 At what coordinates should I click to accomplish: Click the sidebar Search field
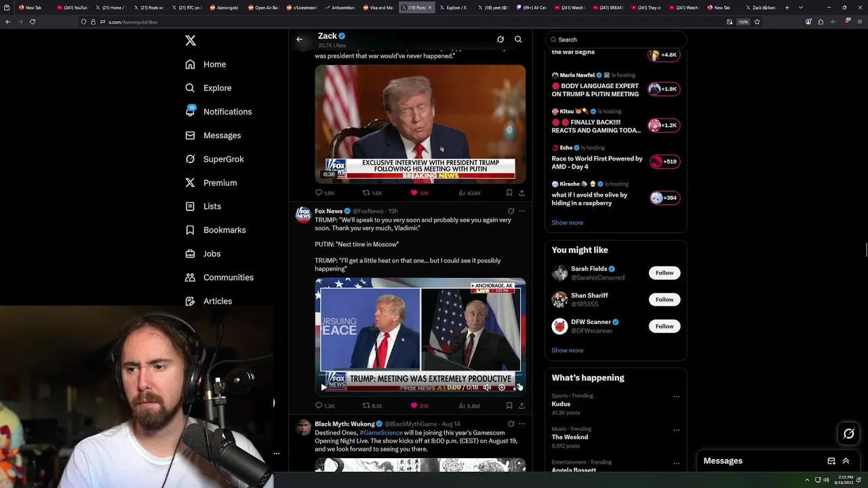(616, 39)
